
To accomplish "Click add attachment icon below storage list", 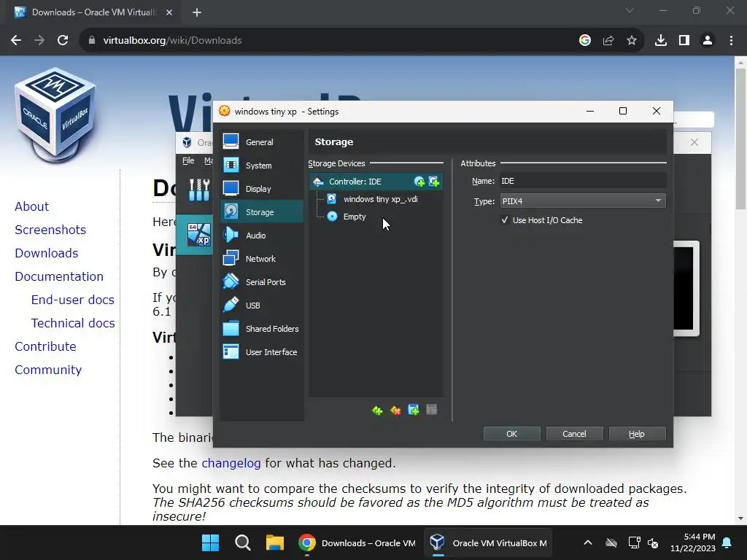I will pos(414,410).
